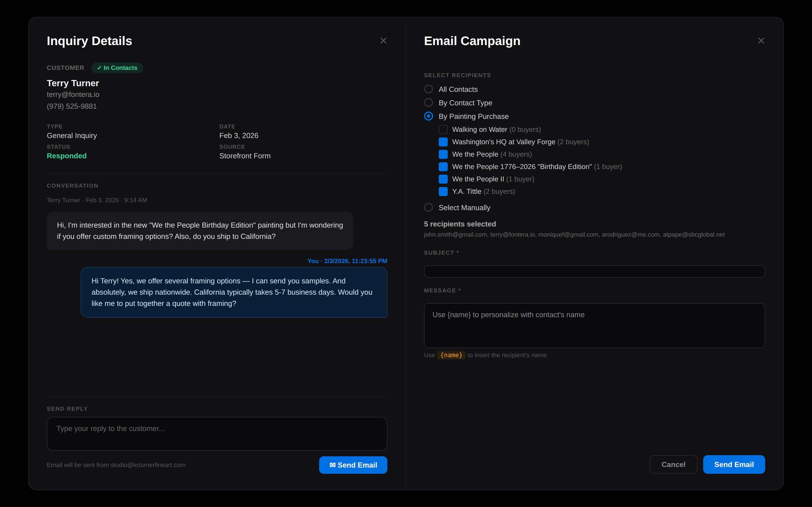Choose By Contact Type recipient filtering
The image size is (812, 507).
(x=429, y=103)
